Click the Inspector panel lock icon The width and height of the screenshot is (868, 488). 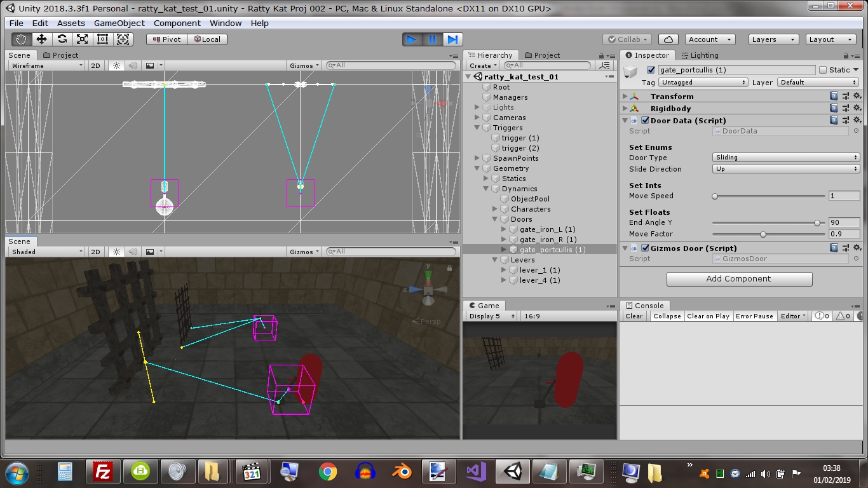(845, 56)
